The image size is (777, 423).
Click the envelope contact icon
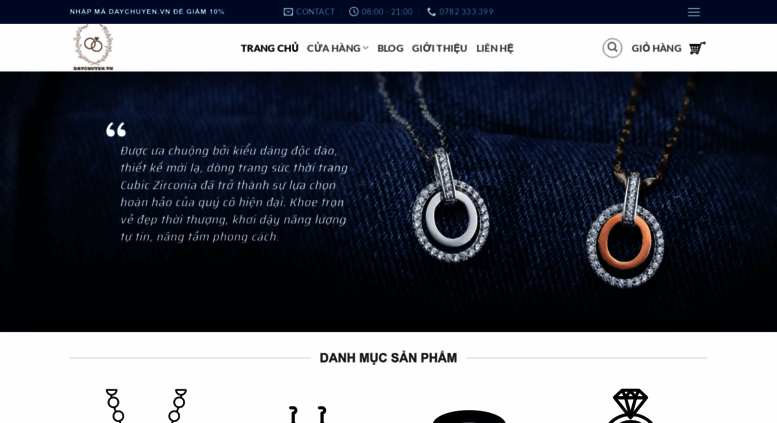[x=288, y=12]
